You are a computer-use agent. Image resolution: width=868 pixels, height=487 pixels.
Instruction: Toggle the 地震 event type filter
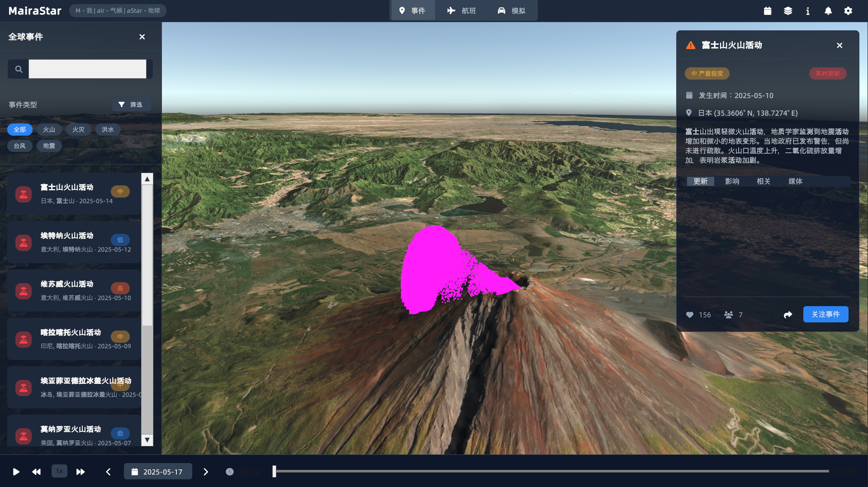pos(49,146)
